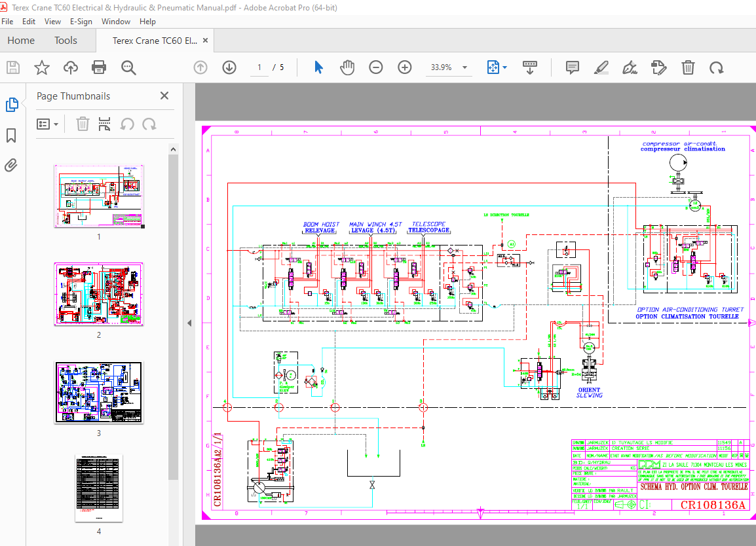Viewport: 756px width, 546px height.
Task: Select page 4 thumbnail
Action: click(x=99, y=488)
